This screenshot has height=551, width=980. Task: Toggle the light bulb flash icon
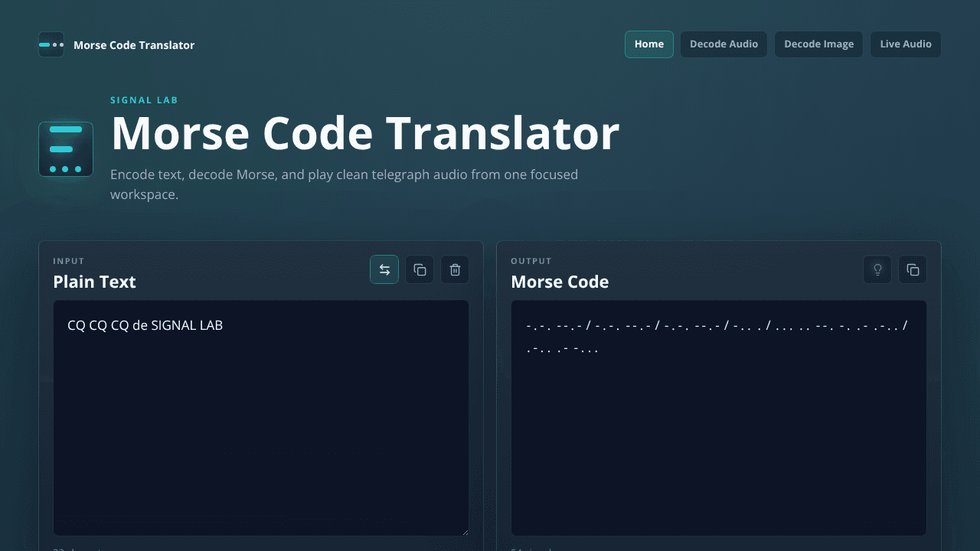coord(877,269)
